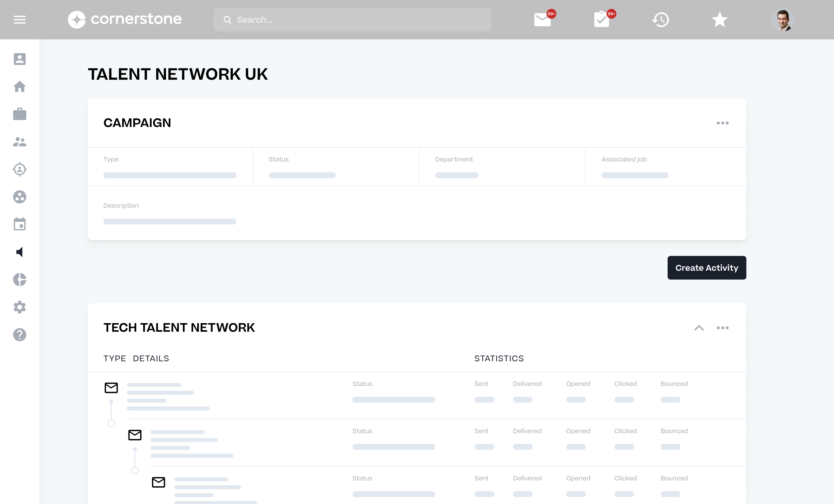The image size is (834, 504).
Task: Click the first email activity envelope icon
Action: pyautogui.click(x=111, y=388)
